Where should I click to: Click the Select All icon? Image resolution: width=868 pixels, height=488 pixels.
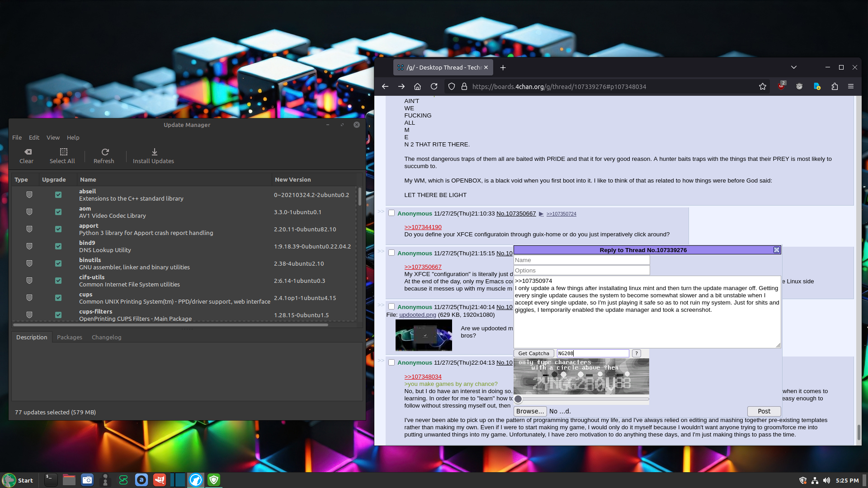tap(63, 152)
